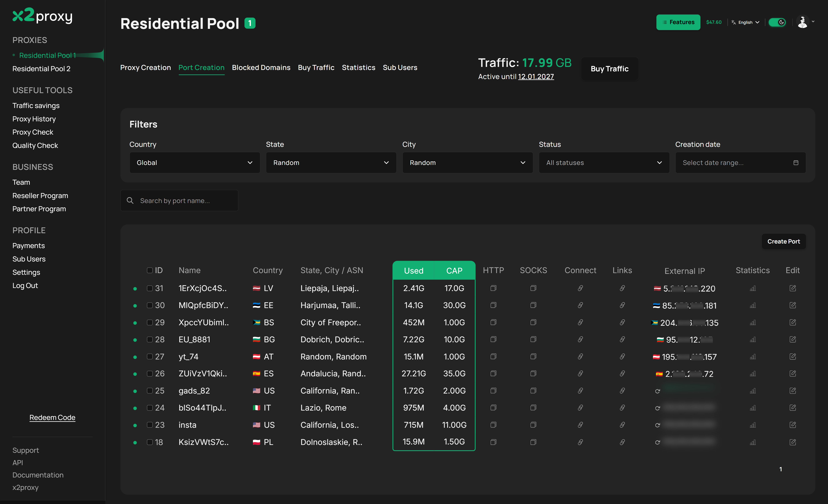
Task: Open connect link for port 18
Action: point(580,442)
